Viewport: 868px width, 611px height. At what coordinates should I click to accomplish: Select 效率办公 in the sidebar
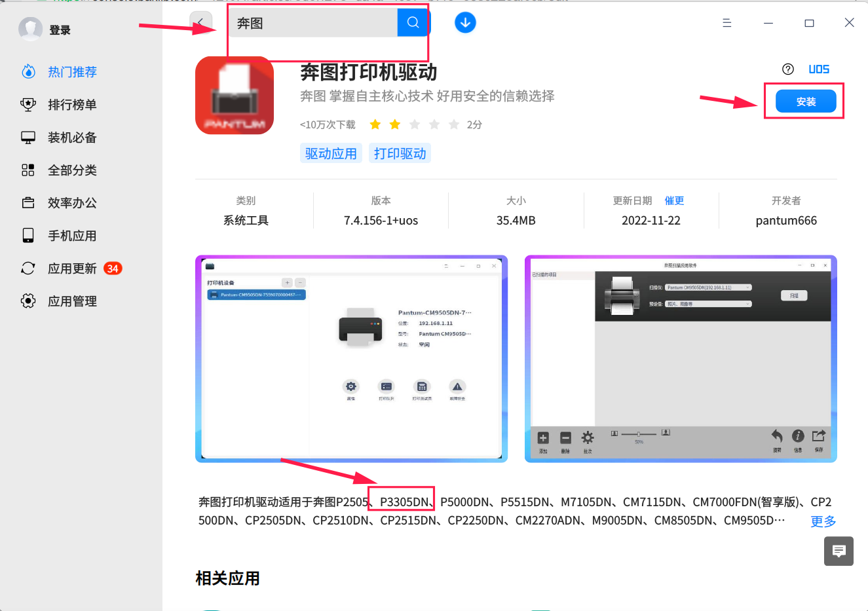[x=72, y=203]
